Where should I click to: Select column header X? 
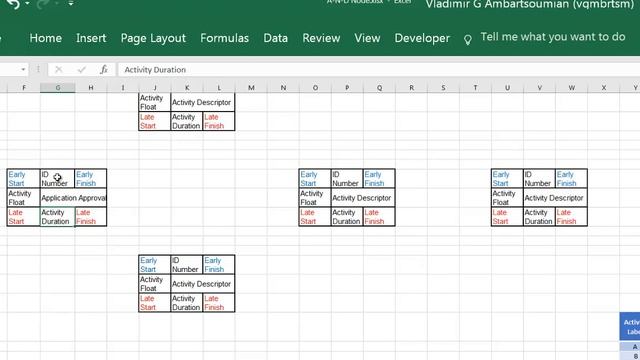pyautogui.click(x=604, y=88)
